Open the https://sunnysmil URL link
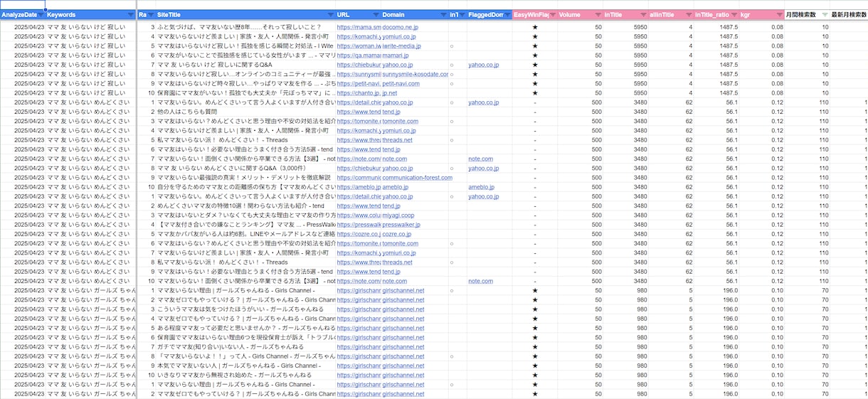Screen dimensions: 868x399 (359, 74)
